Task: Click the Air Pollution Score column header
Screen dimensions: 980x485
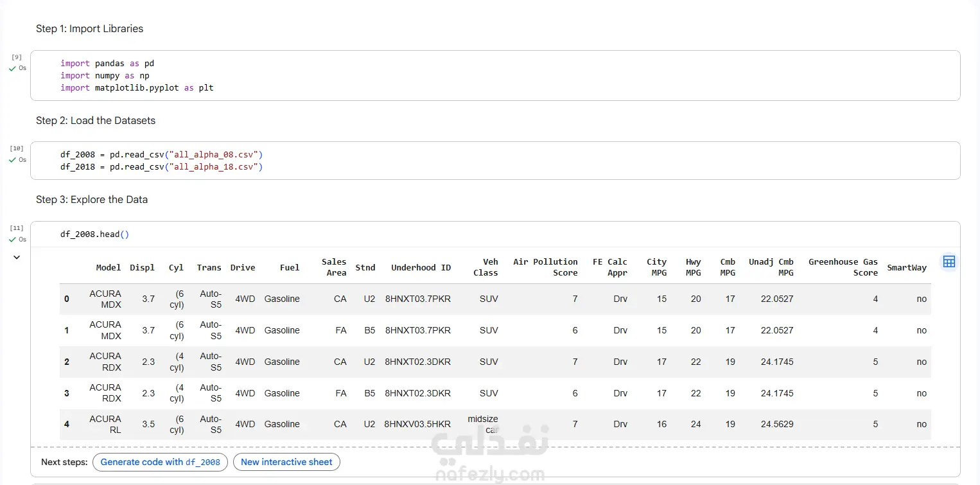Action: [x=545, y=267]
